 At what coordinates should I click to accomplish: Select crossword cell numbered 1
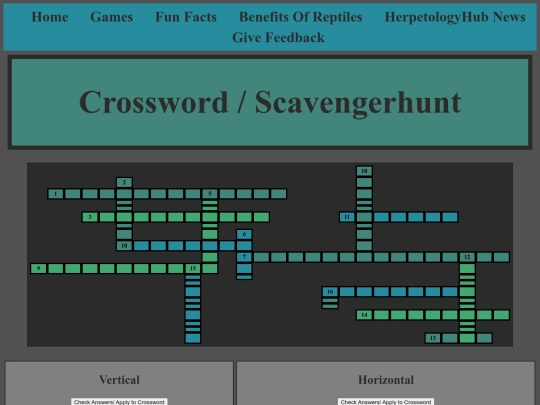click(55, 194)
